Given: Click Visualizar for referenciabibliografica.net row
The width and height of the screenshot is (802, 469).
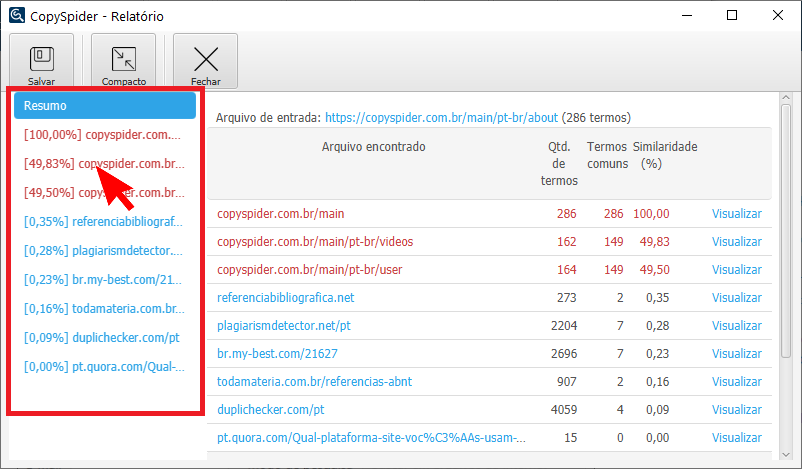Looking at the screenshot, I should click(x=737, y=298).
